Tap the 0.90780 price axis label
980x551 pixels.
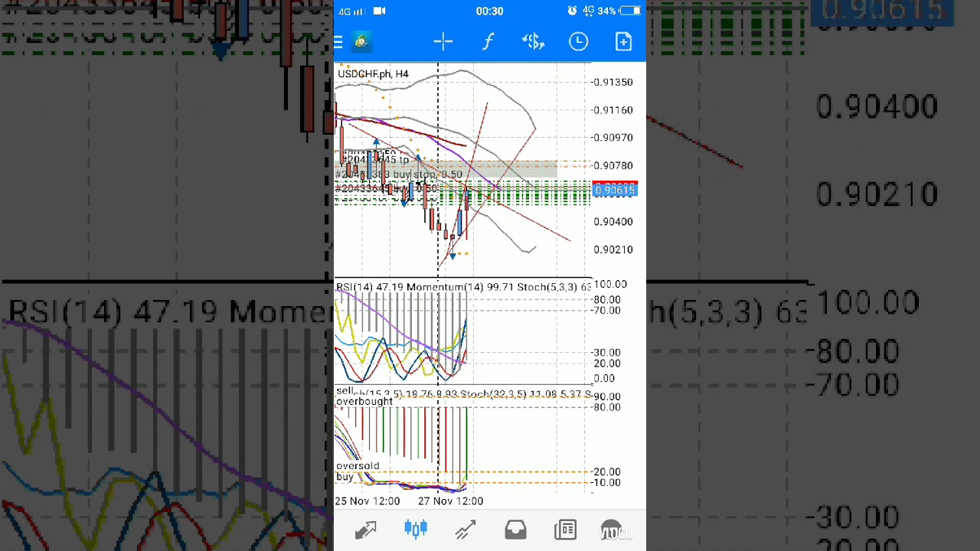pos(613,165)
